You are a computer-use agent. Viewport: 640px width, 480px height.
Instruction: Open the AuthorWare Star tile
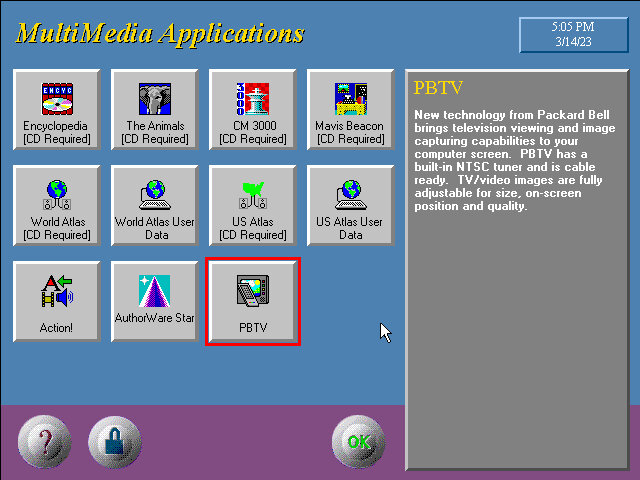click(x=155, y=302)
